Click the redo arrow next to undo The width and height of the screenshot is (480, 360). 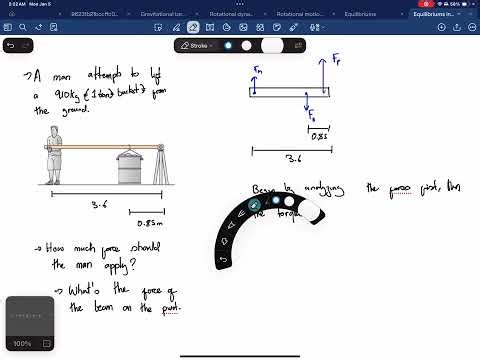[26, 46]
